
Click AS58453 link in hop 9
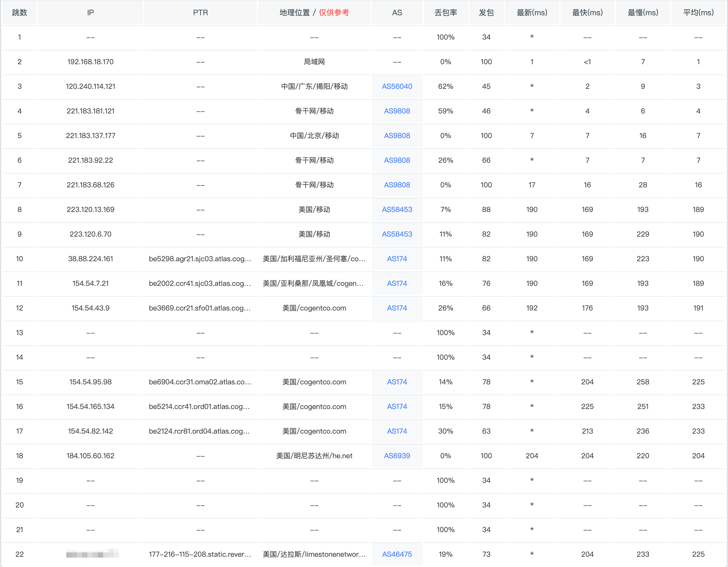tap(397, 234)
